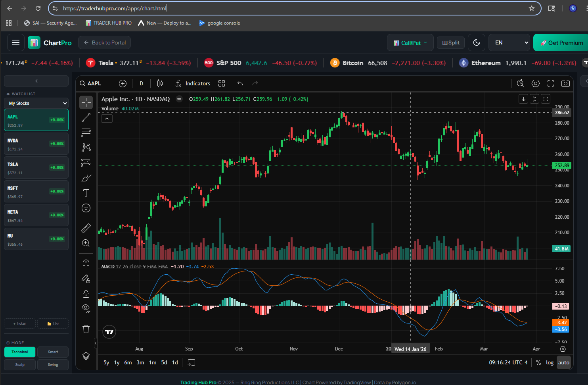
Task: Switch the price scale to log
Action: click(x=550, y=362)
